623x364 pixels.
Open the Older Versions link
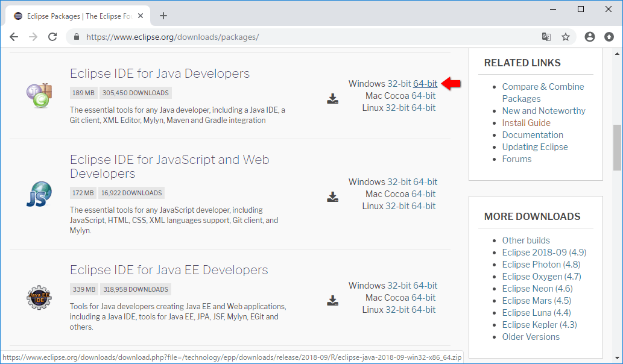(530, 337)
